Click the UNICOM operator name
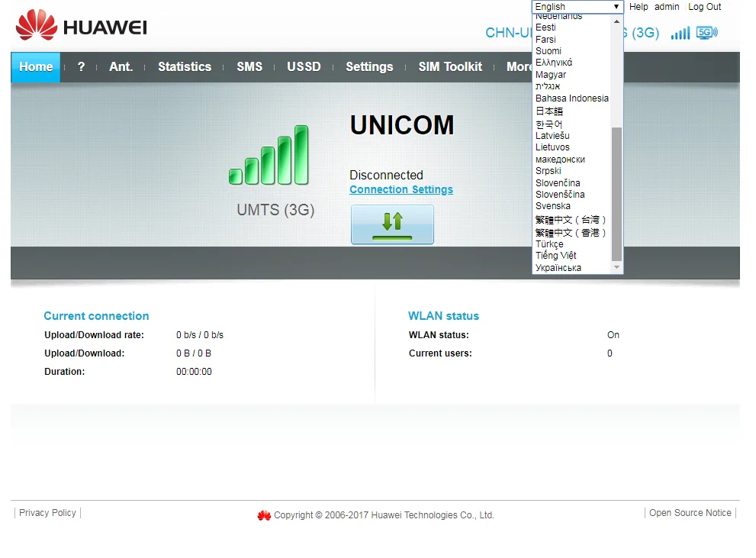Viewport: 756px width, 558px height. pyautogui.click(x=402, y=125)
